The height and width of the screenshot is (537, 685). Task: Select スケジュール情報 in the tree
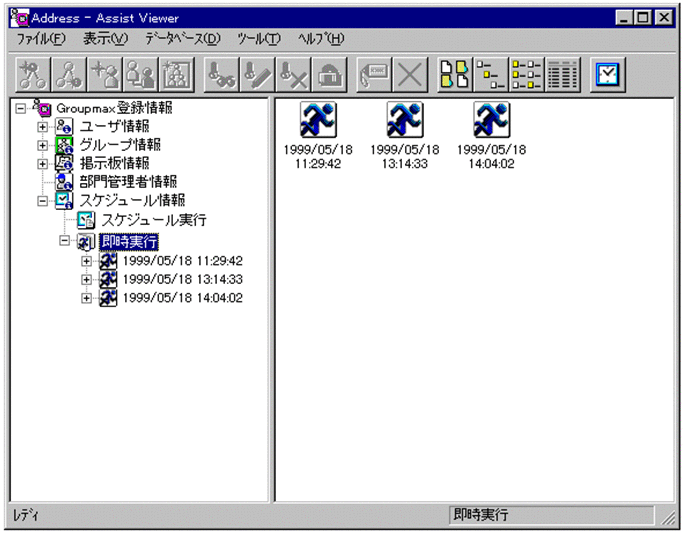click(x=132, y=201)
